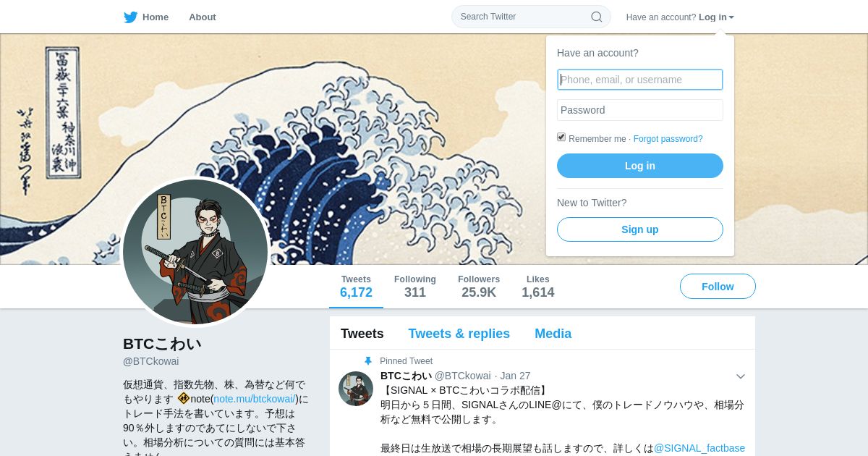
Task: Follow the BTCこわい account
Action: (x=718, y=287)
